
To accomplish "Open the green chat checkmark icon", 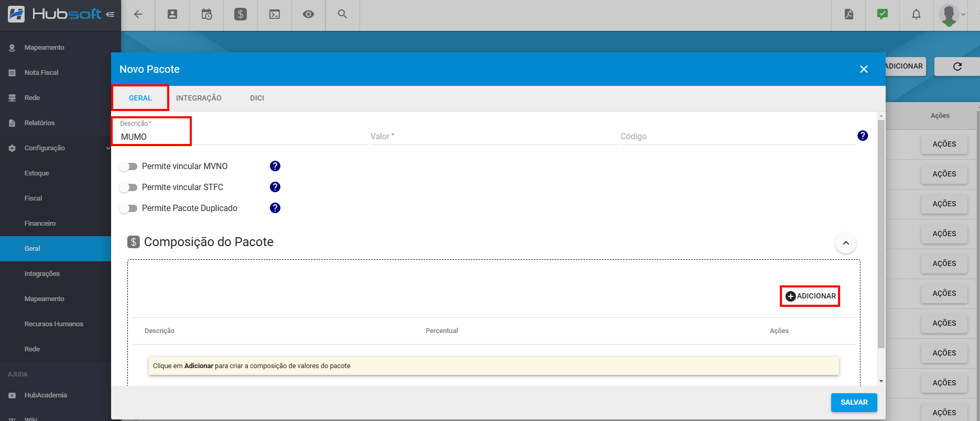I will 883,14.
